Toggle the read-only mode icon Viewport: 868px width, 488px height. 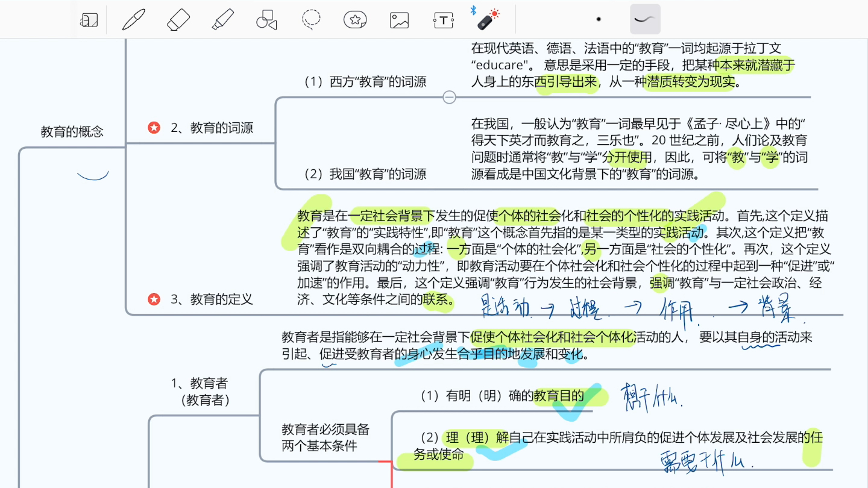89,20
